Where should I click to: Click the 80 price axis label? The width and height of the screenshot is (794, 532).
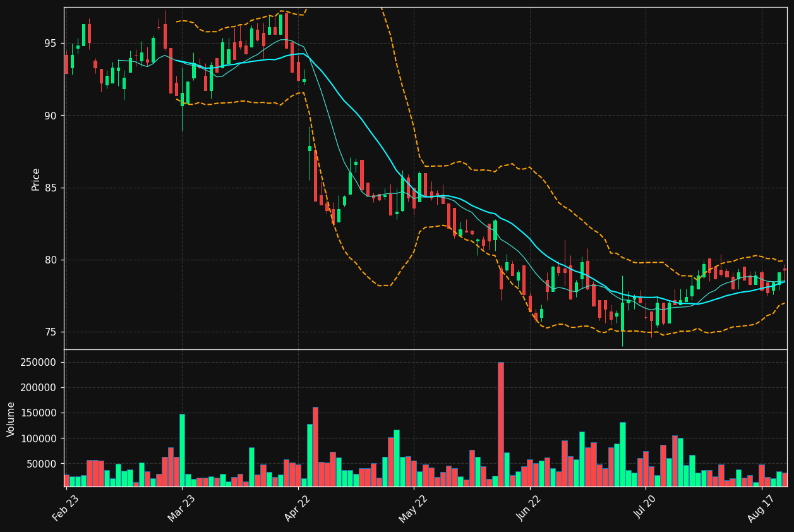coord(50,260)
